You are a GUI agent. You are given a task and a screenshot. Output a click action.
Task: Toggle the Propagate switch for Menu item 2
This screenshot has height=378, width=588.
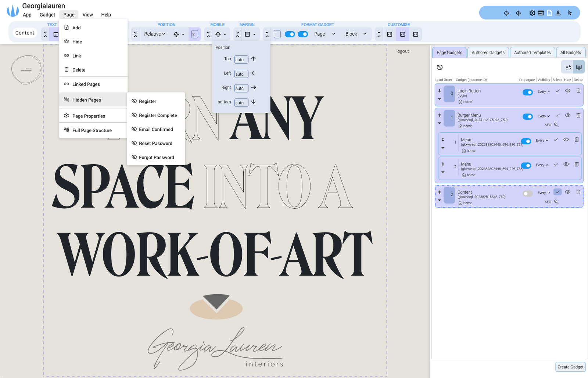coord(526,165)
